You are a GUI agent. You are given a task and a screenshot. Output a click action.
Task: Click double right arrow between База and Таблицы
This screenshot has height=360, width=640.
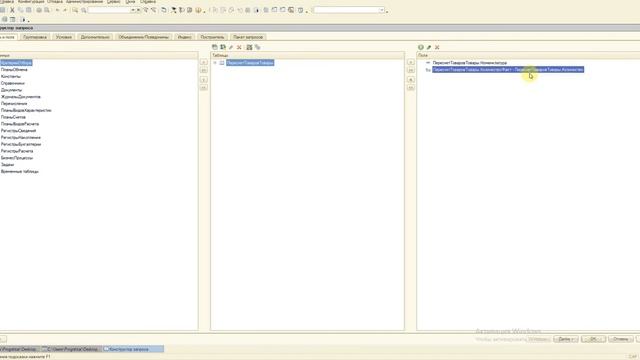(204, 70)
